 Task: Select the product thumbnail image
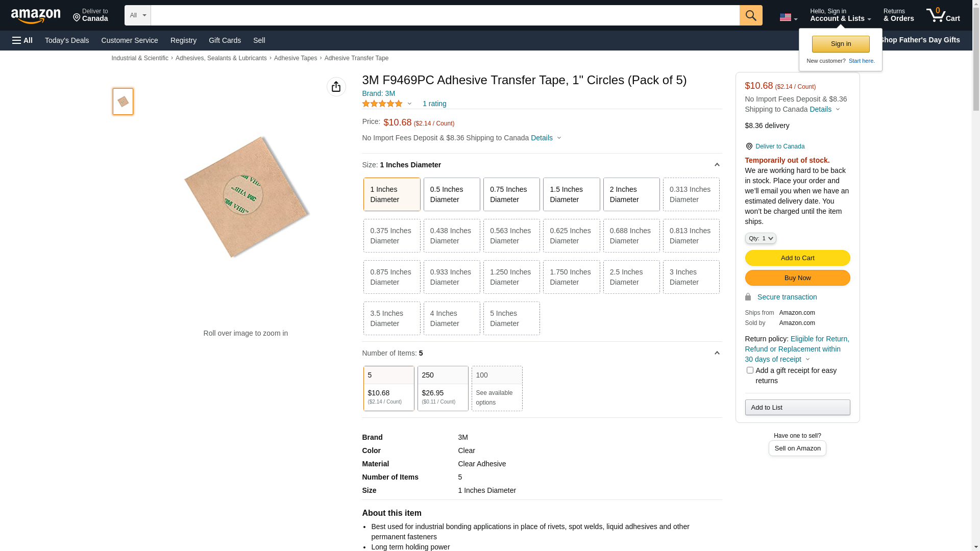[123, 102]
